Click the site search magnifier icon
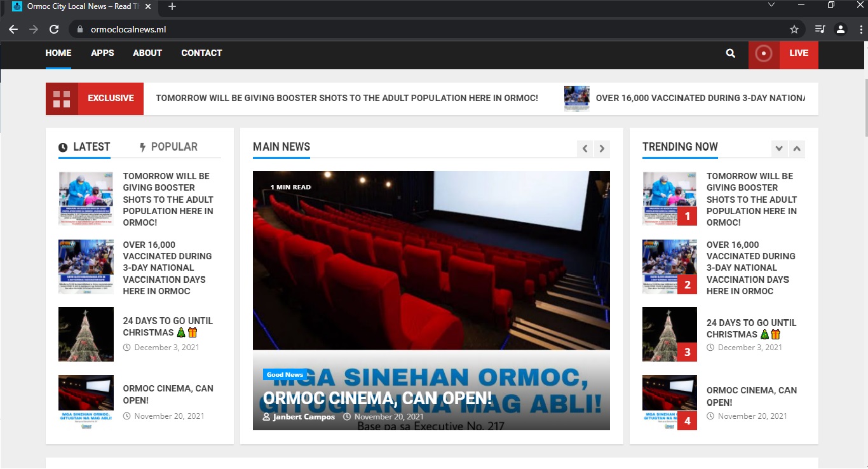 coord(731,53)
